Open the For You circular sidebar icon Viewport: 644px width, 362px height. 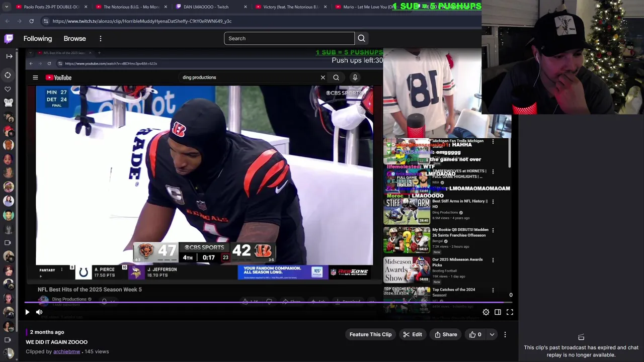point(8,75)
